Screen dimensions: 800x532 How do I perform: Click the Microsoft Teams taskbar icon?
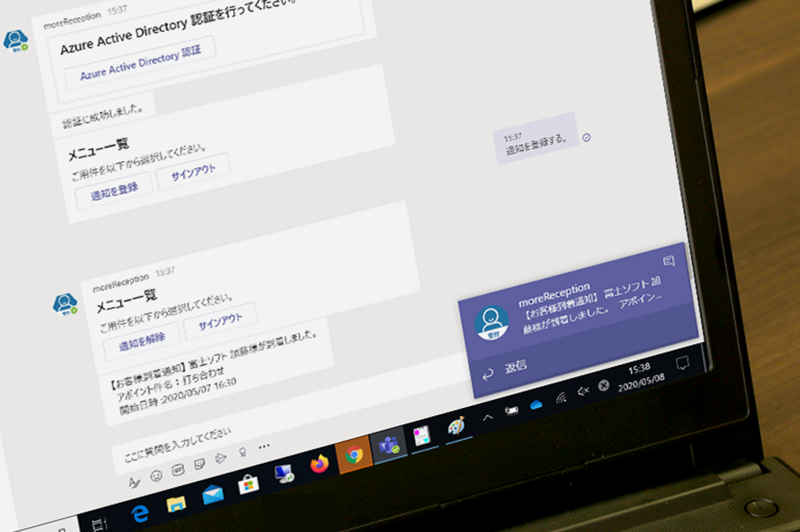pos(389,446)
